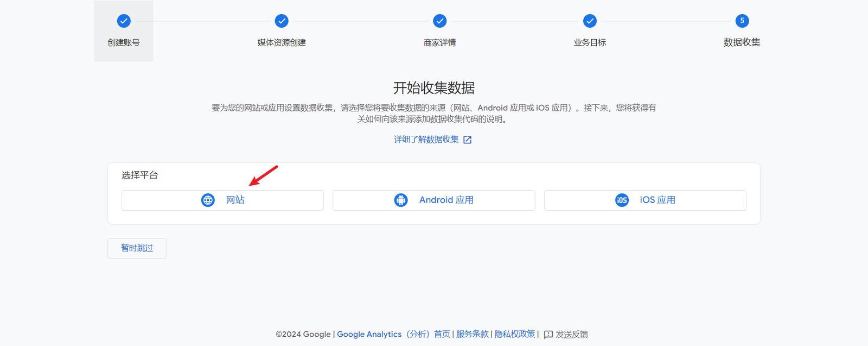
Task: Click the ©2024 Google footer text
Action: tap(303, 334)
